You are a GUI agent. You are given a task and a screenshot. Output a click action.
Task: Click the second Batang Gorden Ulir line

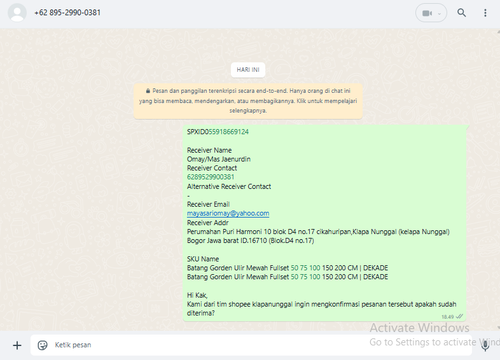coord(287,277)
